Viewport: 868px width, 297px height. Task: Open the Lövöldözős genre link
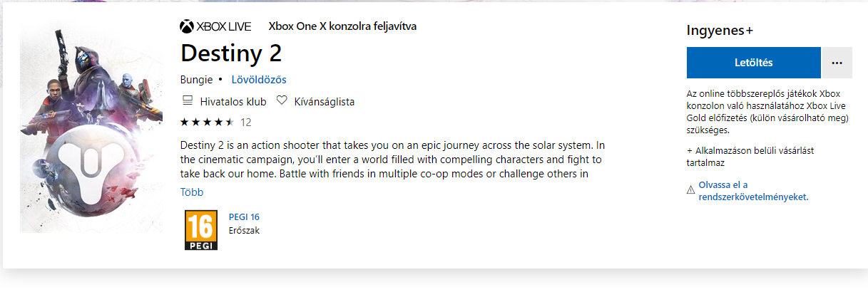[x=259, y=80]
